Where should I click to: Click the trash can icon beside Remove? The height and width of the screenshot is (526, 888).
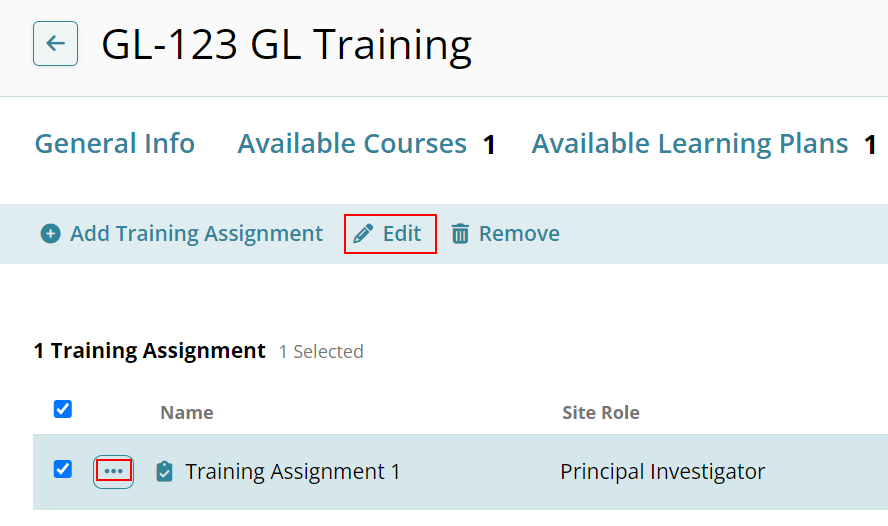click(x=460, y=233)
